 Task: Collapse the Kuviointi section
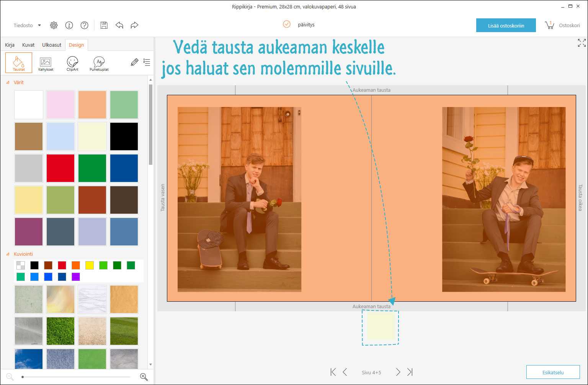tap(8, 254)
